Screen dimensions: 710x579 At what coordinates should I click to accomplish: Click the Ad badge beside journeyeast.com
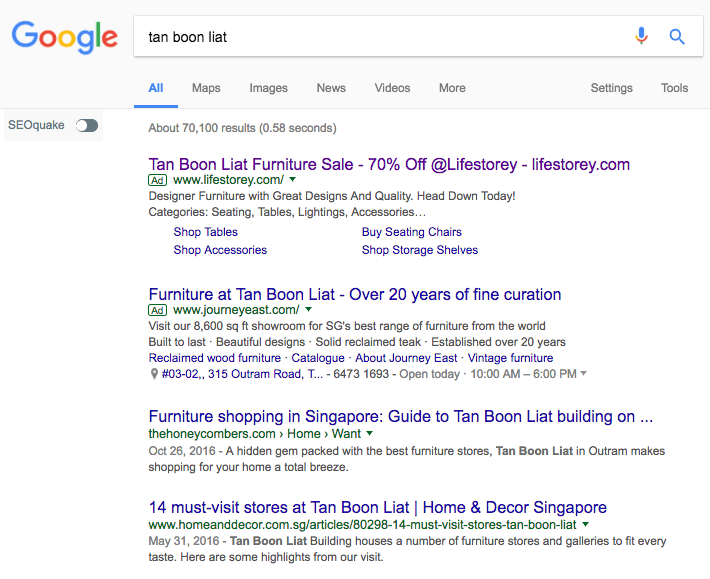click(x=157, y=310)
